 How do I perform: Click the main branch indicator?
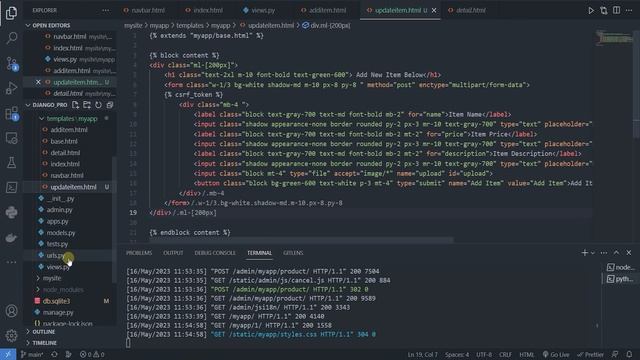click(x=32, y=354)
